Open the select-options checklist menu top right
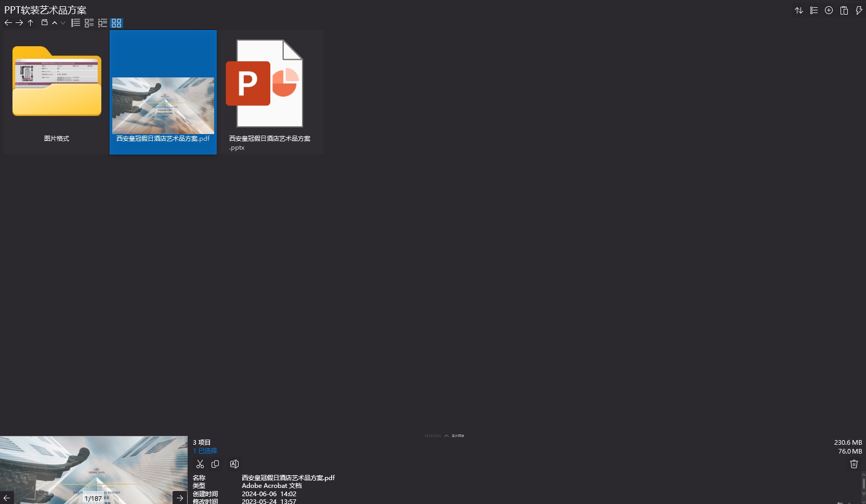The image size is (866, 504). 814,10
